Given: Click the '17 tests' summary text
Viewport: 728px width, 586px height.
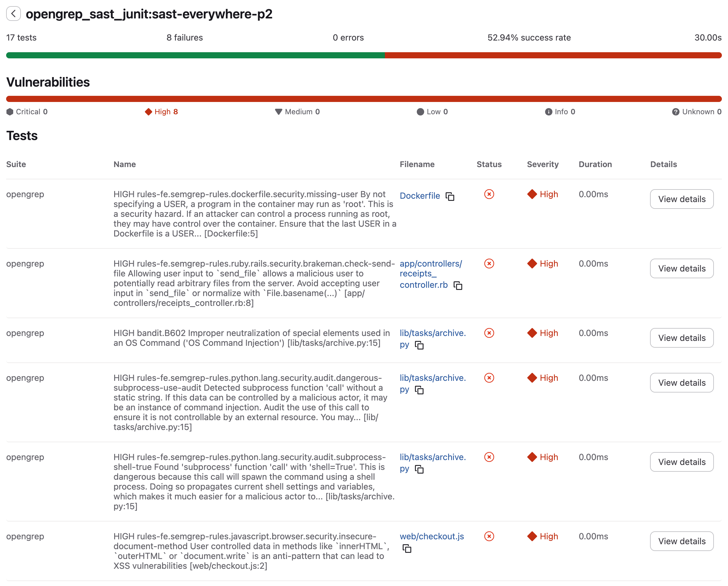Looking at the screenshot, I should pyautogui.click(x=21, y=37).
